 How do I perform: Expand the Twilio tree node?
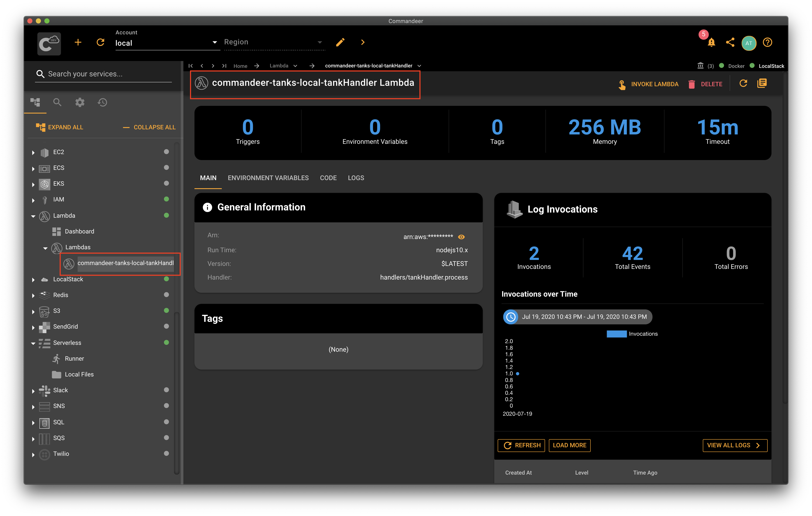tap(33, 455)
